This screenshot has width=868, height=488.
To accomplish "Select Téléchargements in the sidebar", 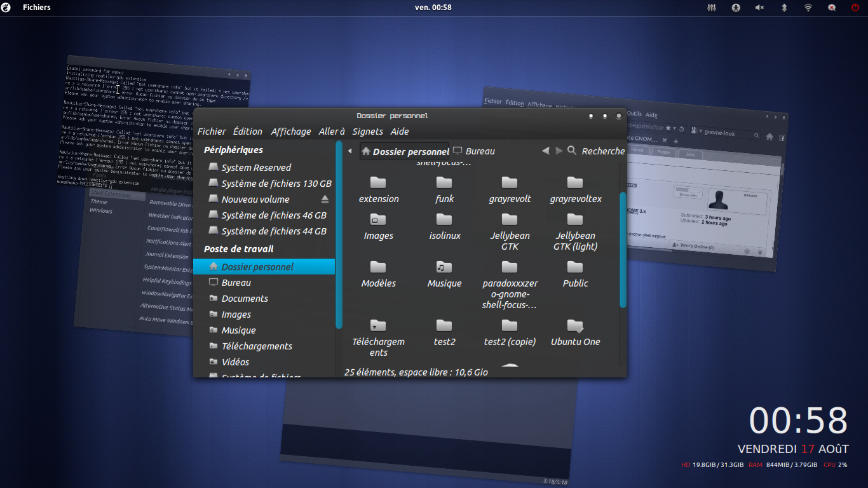I will point(264,346).
